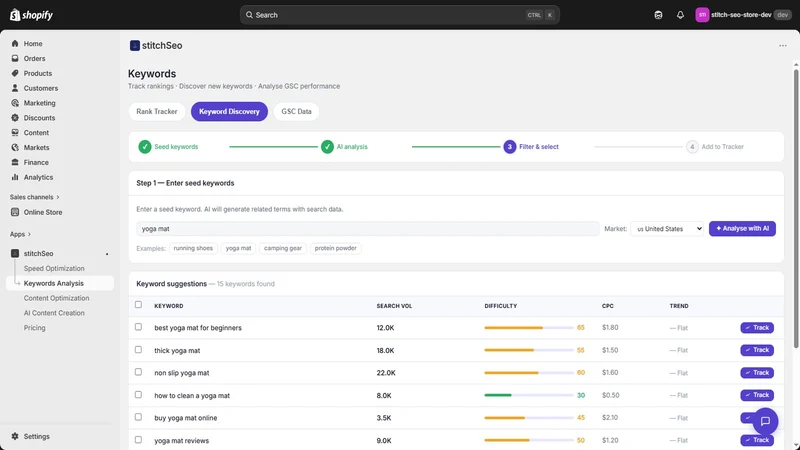Check the 'how to clean a yoga mat' row
Image resolution: width=800 pixels, height=450 pixels.
[x=138, y=394]
